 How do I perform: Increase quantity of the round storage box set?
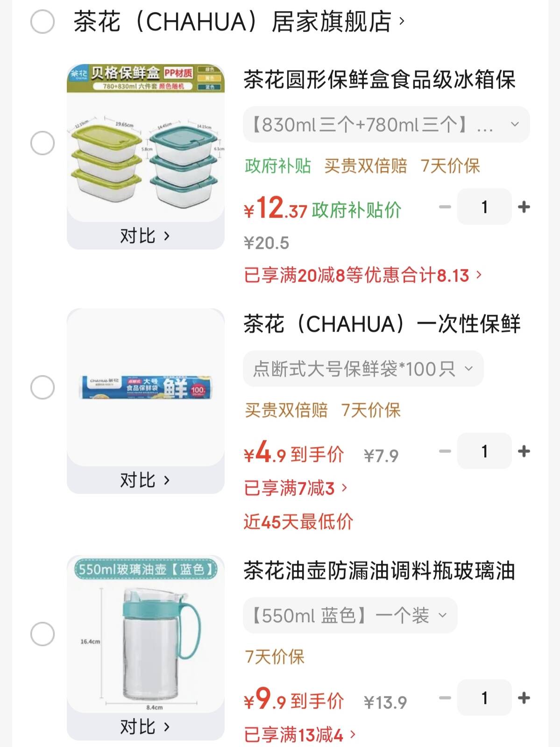click(524, 206)
